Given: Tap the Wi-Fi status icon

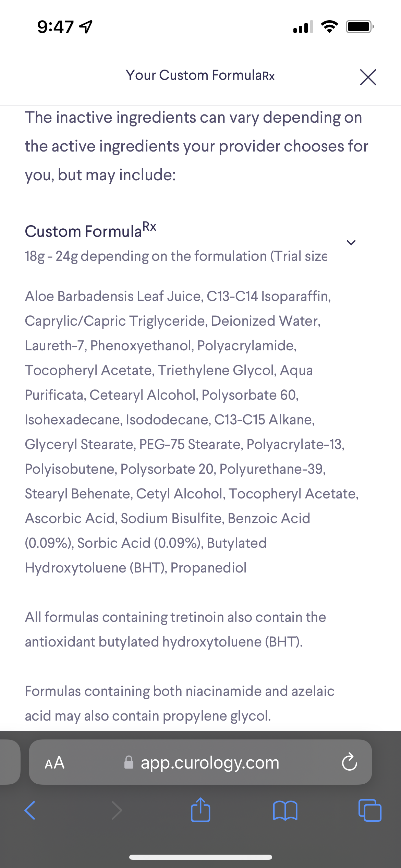Looking at the screenshot, I should click(329, 27).
